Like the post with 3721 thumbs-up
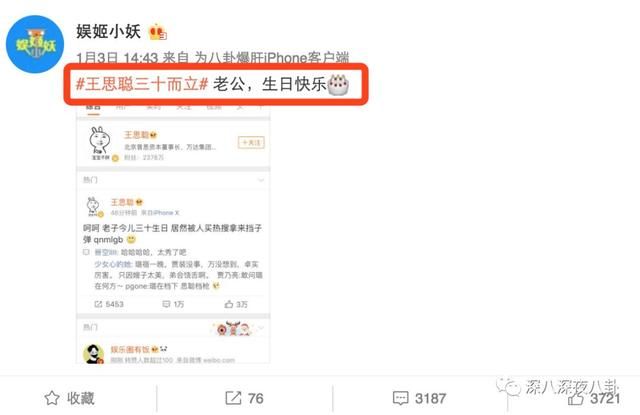 pyautogui.click(x=576, y=398)
